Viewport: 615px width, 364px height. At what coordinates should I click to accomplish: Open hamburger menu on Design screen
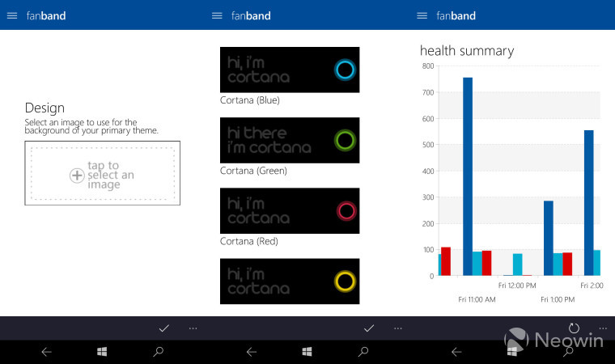[12, 15]
